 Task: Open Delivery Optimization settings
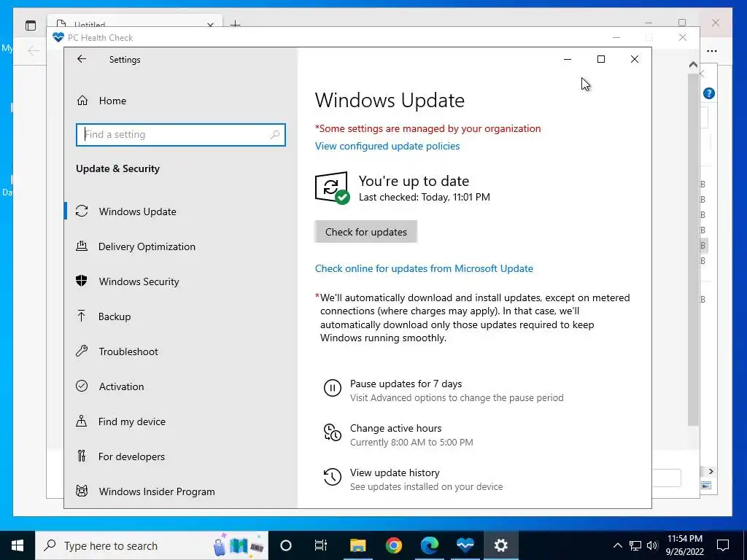[147, 246]
